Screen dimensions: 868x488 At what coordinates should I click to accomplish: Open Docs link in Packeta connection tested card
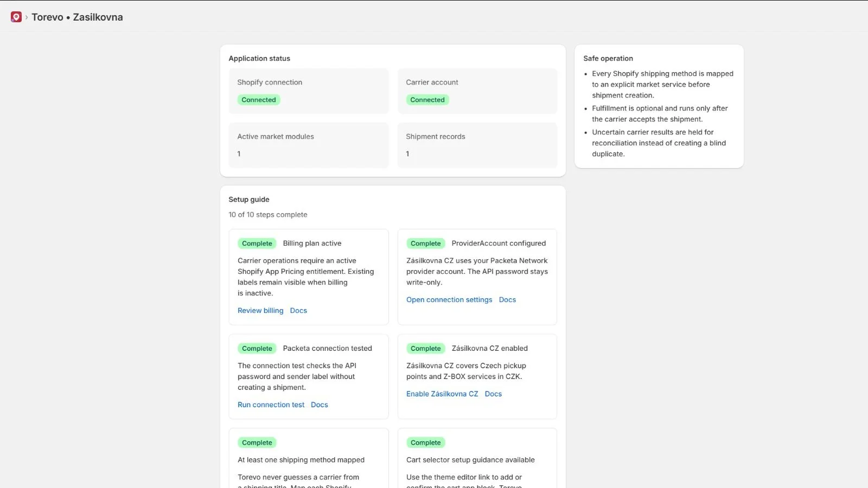point(320,405)
